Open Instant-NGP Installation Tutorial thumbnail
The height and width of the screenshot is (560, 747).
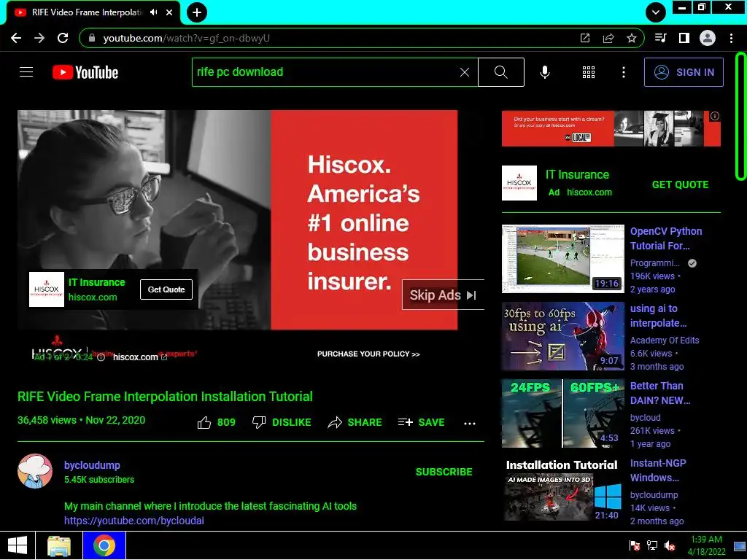click(x=563, y=490)
